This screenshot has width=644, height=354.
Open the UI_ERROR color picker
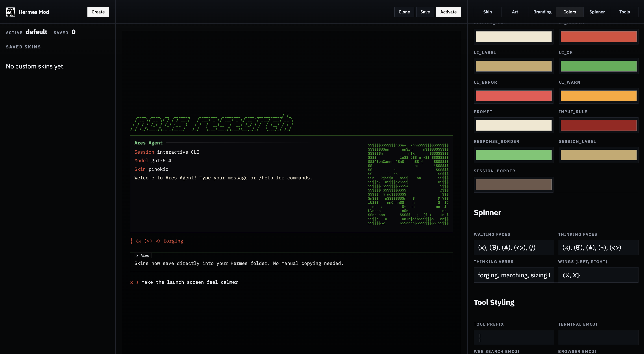(x=513, y=96)
